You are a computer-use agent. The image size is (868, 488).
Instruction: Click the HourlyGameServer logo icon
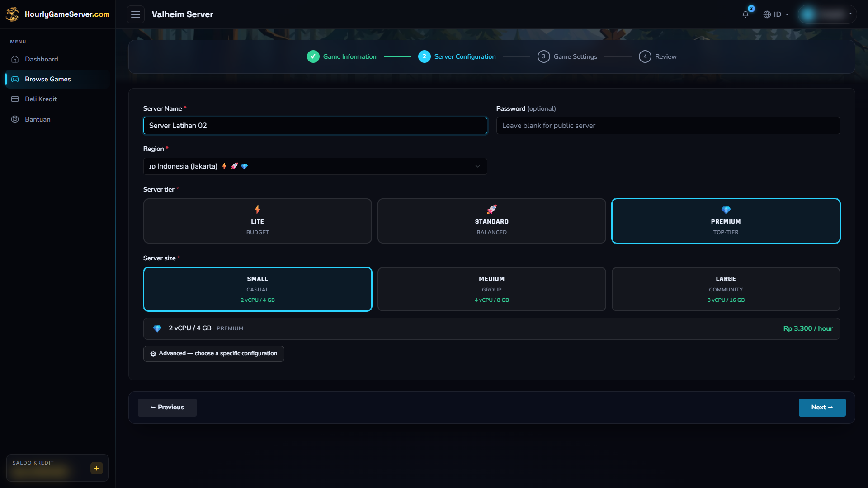[x=12, y=14]
